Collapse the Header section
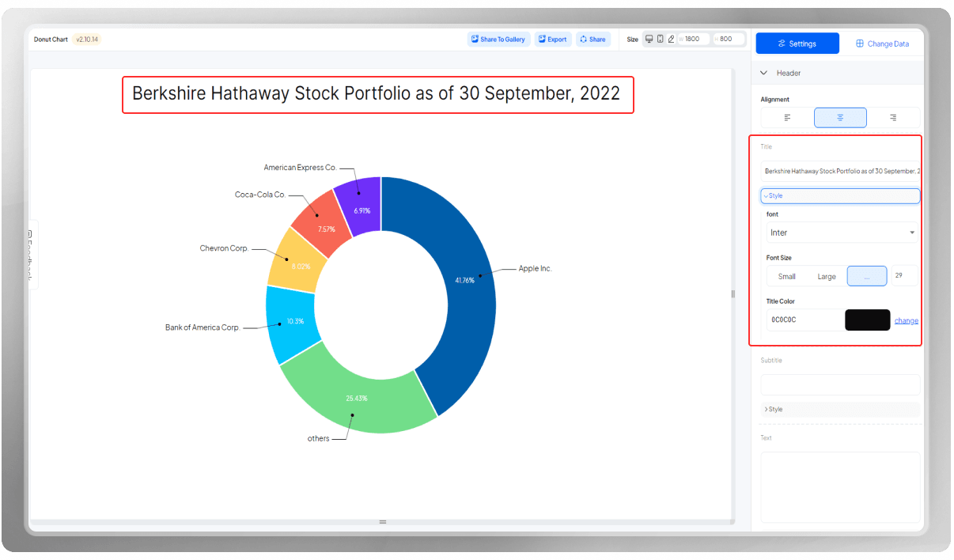The image size is (954, 560). point(764,73)
